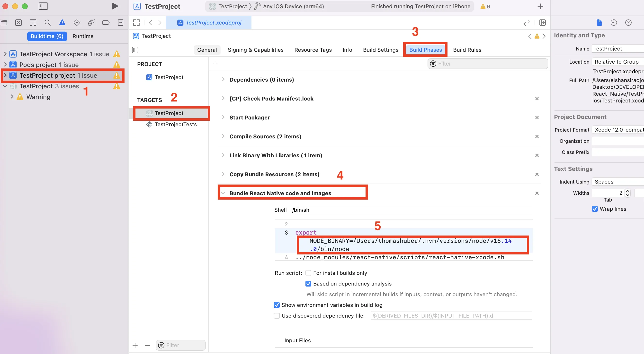
Task: Toggle the Wrap lines checkbox
Action: coord(595,209)
